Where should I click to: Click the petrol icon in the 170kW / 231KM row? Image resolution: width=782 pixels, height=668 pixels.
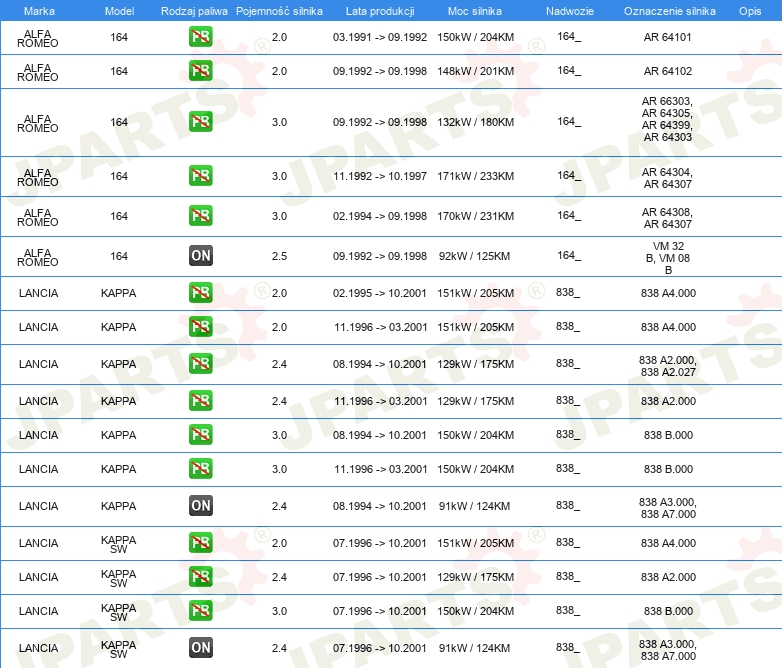pyautogui.click(x=200, y=216)
